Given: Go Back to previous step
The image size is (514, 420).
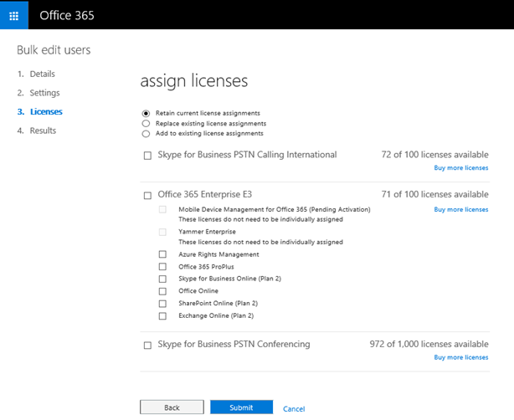Looking at the screenshot, I should 172,407.
